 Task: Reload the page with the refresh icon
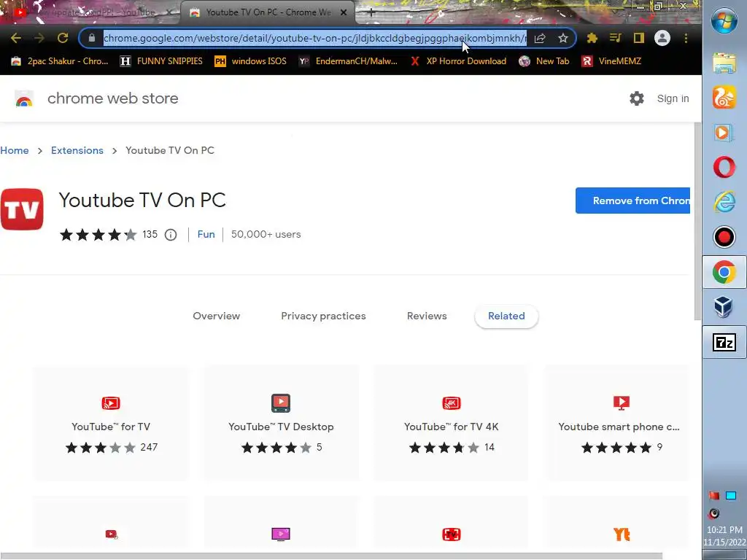point(63,38)
